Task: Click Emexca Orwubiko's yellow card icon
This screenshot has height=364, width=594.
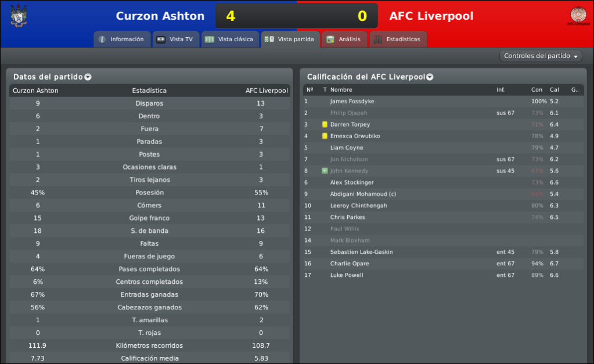Action: pos(325,136)
